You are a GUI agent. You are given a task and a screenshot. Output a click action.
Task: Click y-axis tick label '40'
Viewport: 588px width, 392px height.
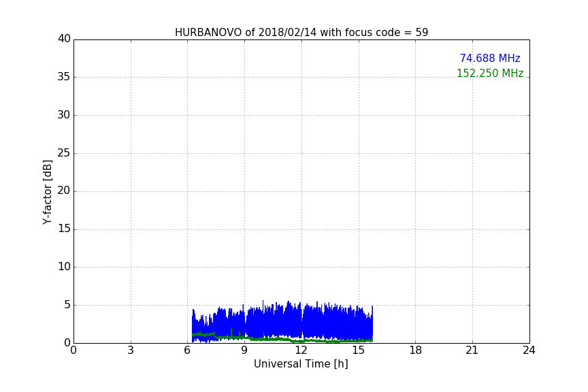(64, 39)
